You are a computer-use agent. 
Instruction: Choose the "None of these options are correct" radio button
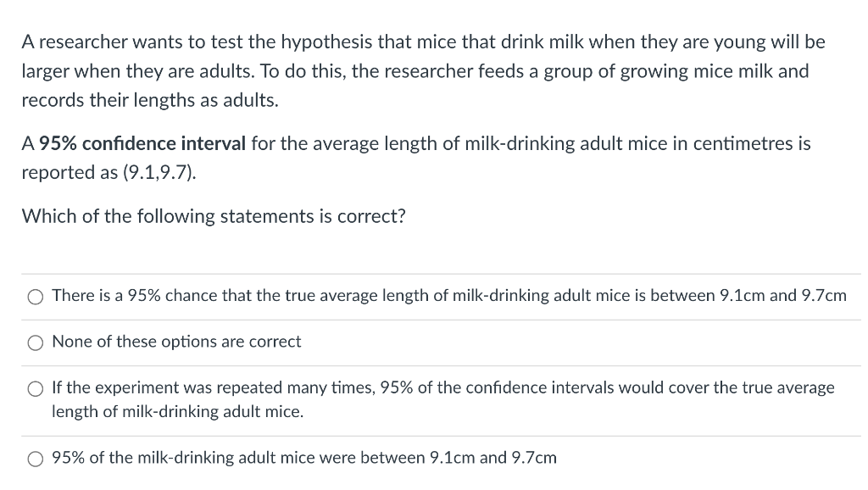tap(36, 343)
